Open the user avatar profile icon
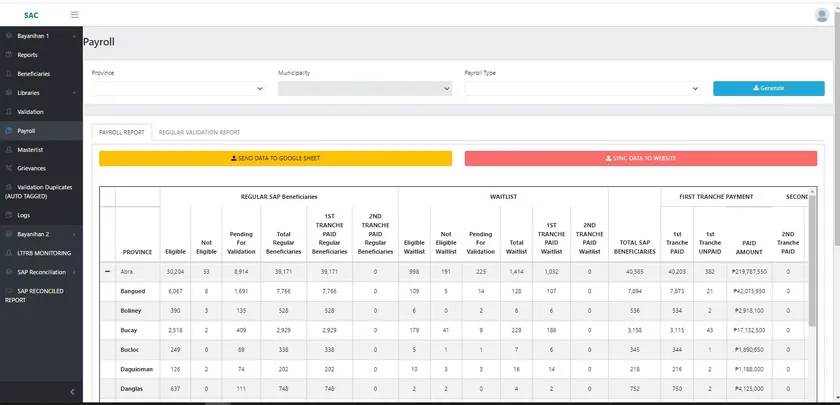840x405 pixels. (822, 15)
